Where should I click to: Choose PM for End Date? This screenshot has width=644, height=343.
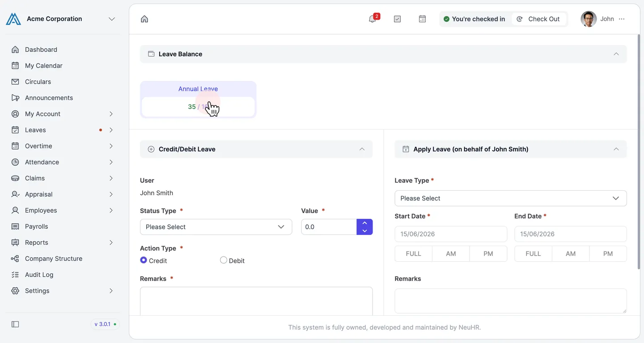(608, 254)
